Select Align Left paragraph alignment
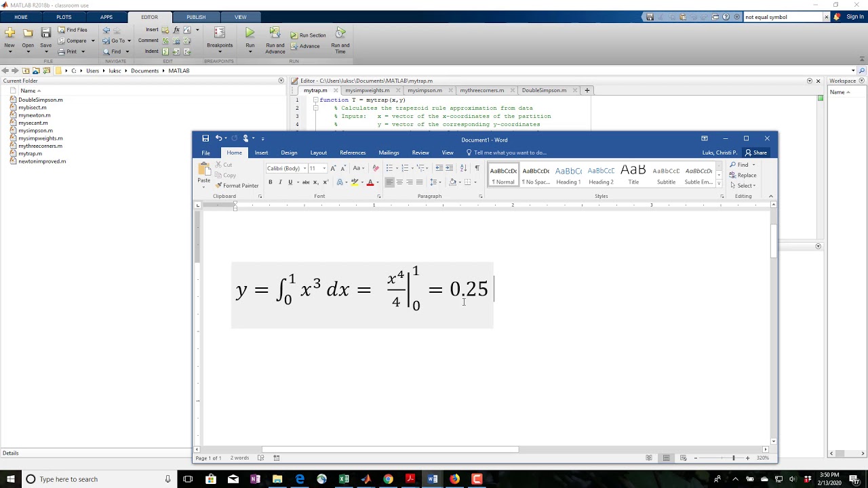This screenshot has width=868, height=488. (389, 182)
